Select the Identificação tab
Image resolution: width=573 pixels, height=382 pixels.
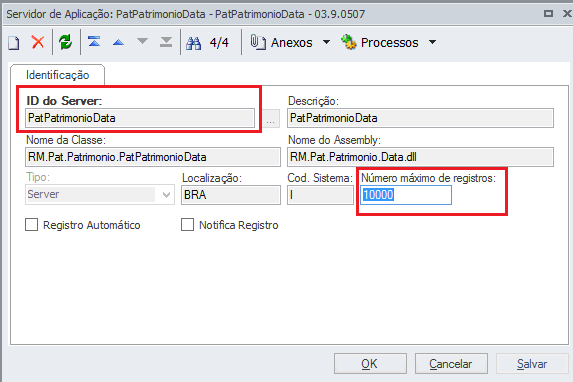click(x=57, y=75)
